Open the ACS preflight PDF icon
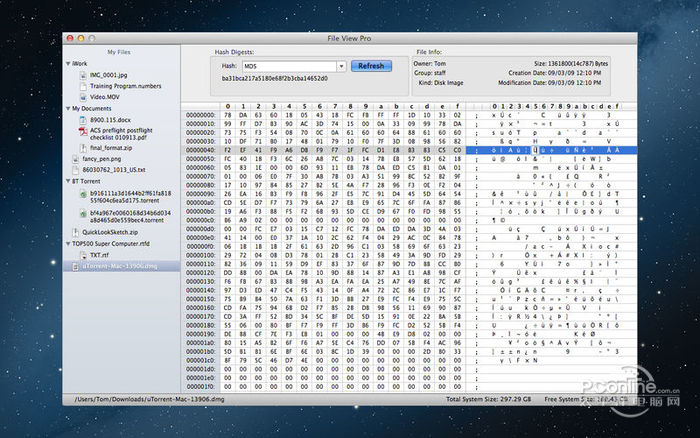The height and width of the screenshot is (438, 700). [x=82, y=129]
